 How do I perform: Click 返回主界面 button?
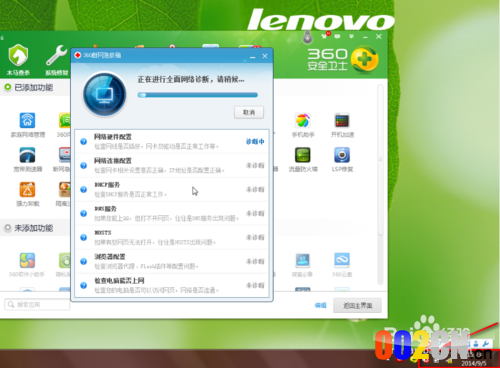pos(357,305)
